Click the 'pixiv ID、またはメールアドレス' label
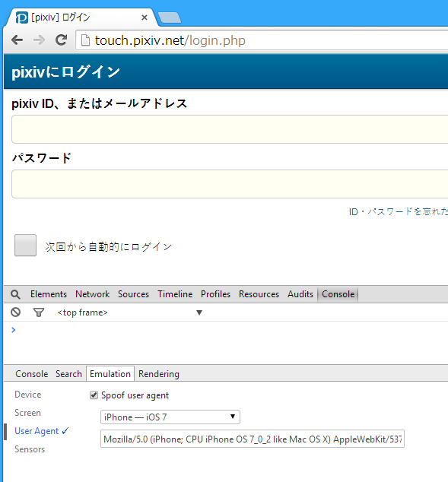Viewport: 448px width, 482px height. (100, 103)
